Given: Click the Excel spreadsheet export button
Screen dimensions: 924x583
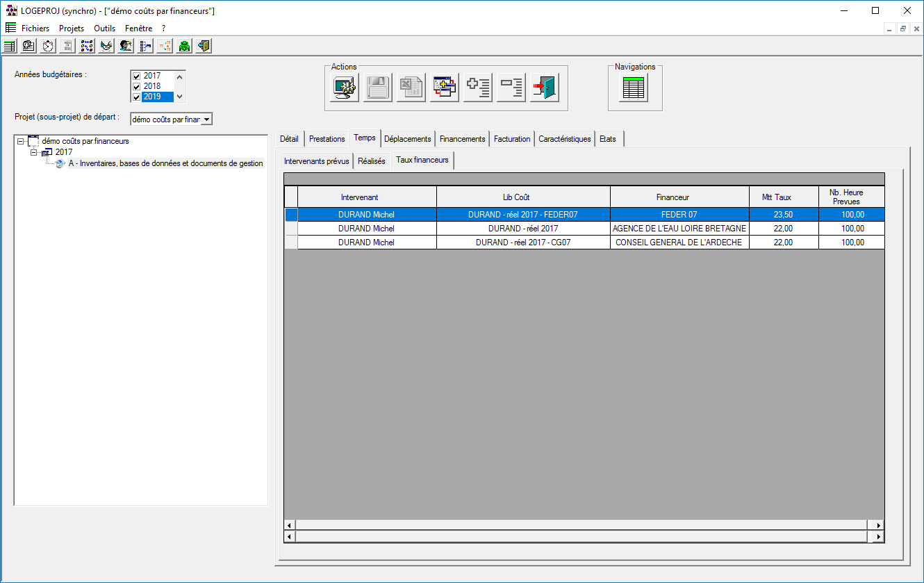Looking at the screenshot, I should point(411,88).
